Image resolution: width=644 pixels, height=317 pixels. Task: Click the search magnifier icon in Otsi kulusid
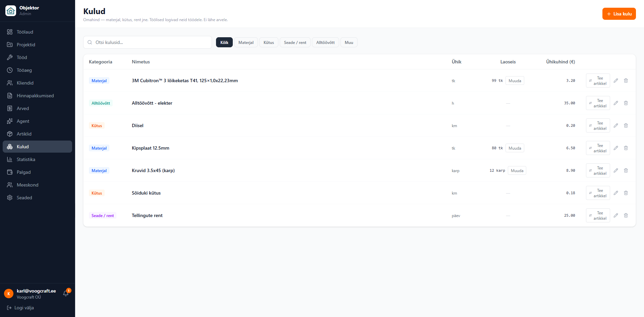(x=90, y=42)
